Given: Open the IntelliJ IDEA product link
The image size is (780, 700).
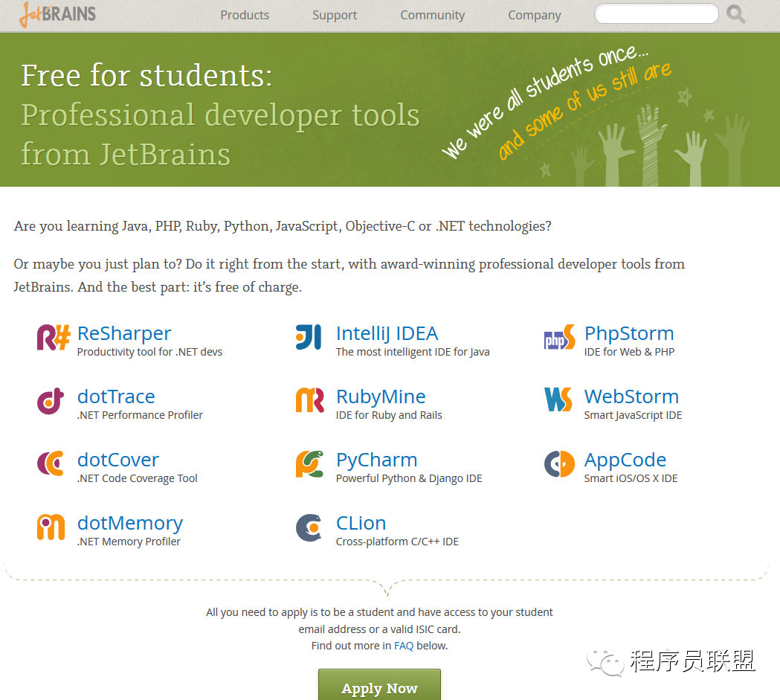Looking at the screenshot, I should coord(387,333).
